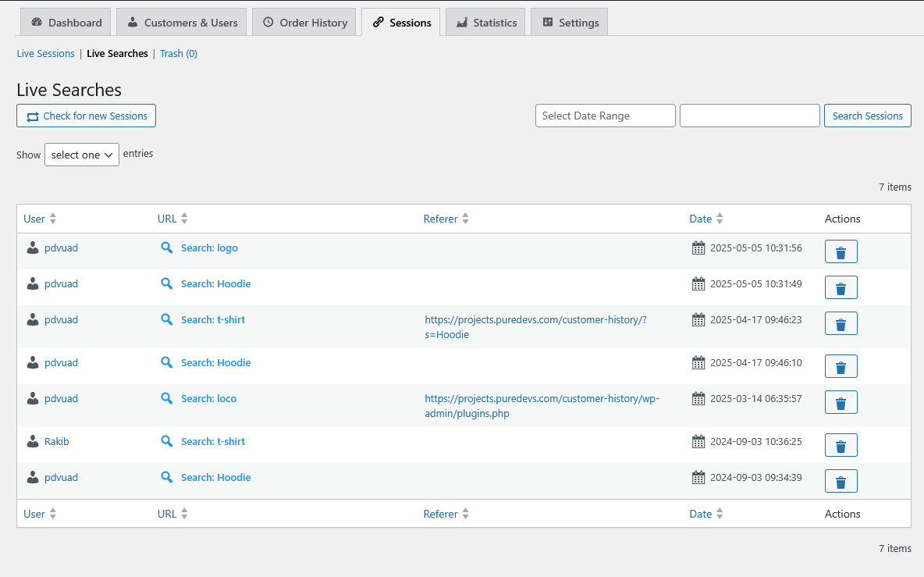
Task: Click the magnifier icon beside Search: logo
Action: point(166,248)
